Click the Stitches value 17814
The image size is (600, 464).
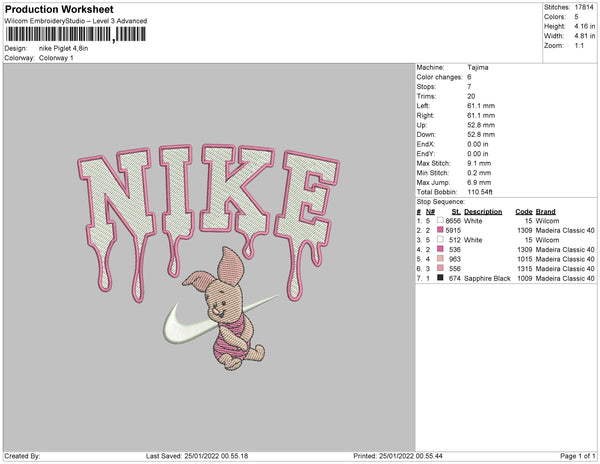click(584, 7)
